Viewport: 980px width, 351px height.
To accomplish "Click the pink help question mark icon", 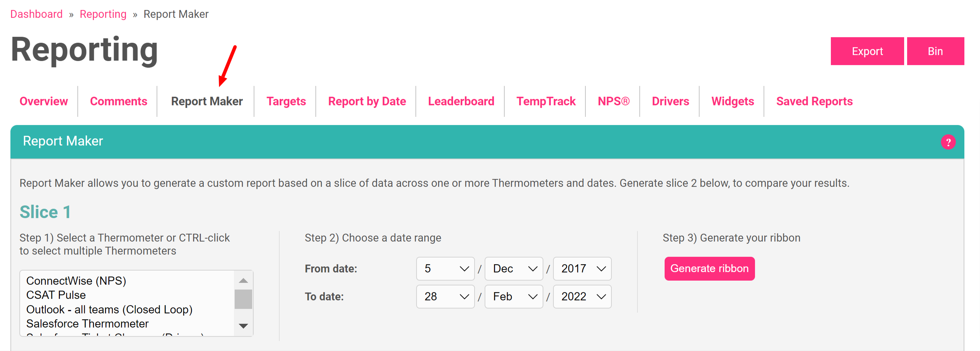I will click(948, 142).
